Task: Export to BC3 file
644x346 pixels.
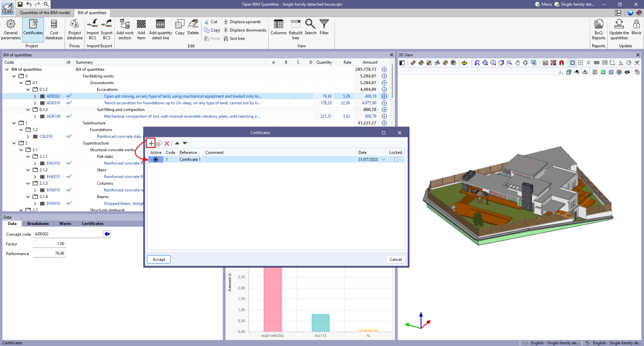Action: pos(106,29)
